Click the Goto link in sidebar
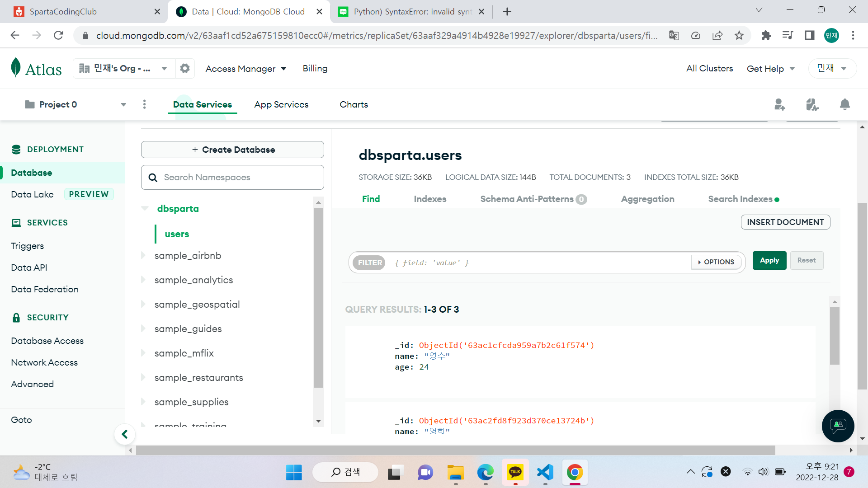Screen dimensions: 868x488 pos(21,420)
